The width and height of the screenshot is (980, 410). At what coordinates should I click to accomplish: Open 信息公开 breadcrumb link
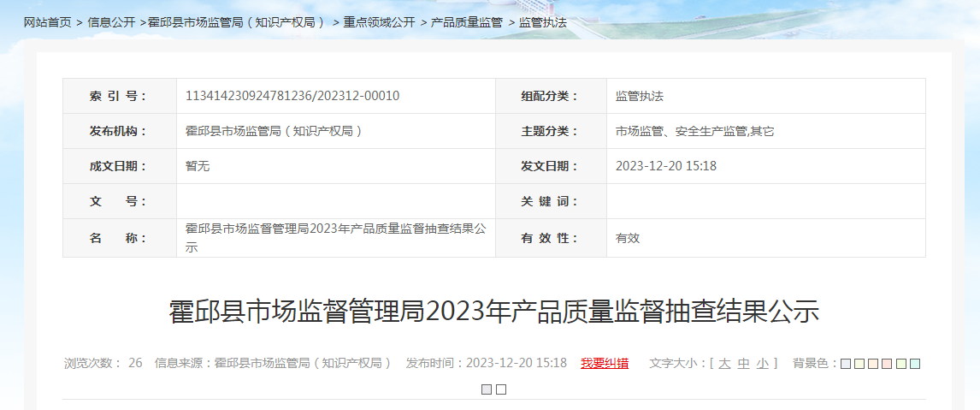(x=111, y=22)
